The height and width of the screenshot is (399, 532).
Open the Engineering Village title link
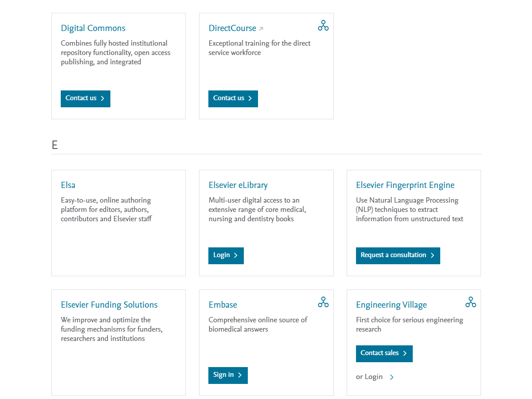(391, 305)
